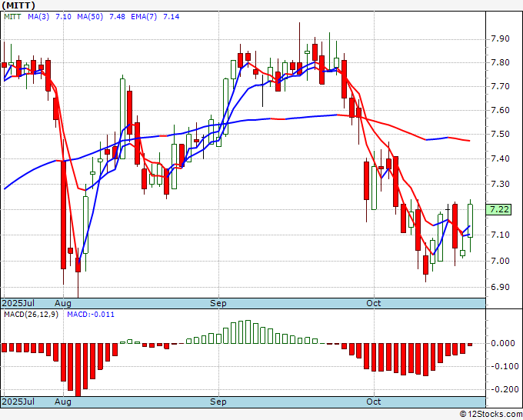523x420 pixels.
Task: Click the 2025Jul label on price timeline
Action: [18, 303]
